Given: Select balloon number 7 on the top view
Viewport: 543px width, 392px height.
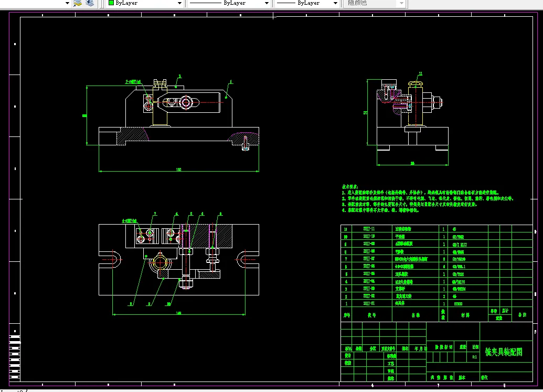Looking at the screenshot, I should pyautogui.click(x=155, y=214).
